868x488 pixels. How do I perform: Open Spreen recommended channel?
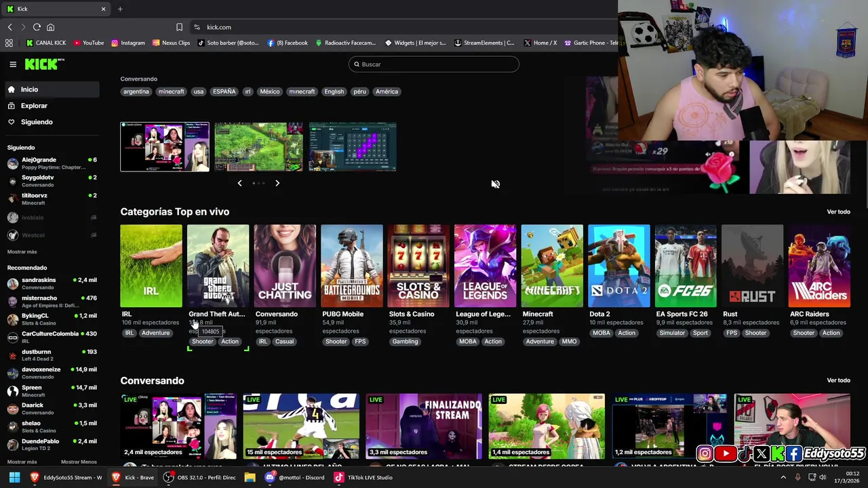52,391
